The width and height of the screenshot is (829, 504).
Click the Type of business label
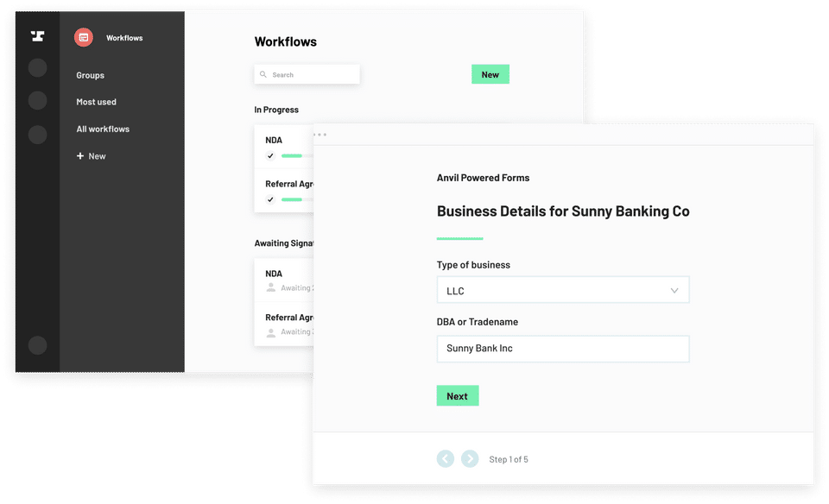click(473, 265)
